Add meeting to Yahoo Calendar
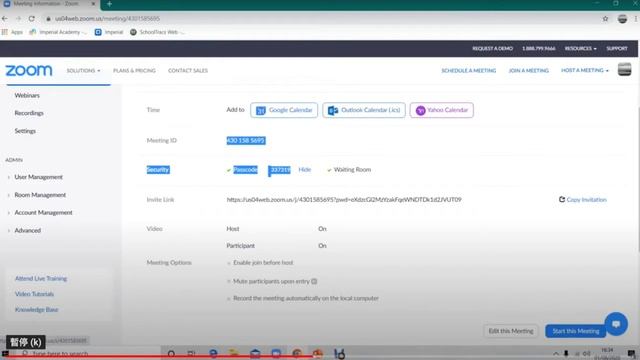640x360 pixels. tap(442, 110)
